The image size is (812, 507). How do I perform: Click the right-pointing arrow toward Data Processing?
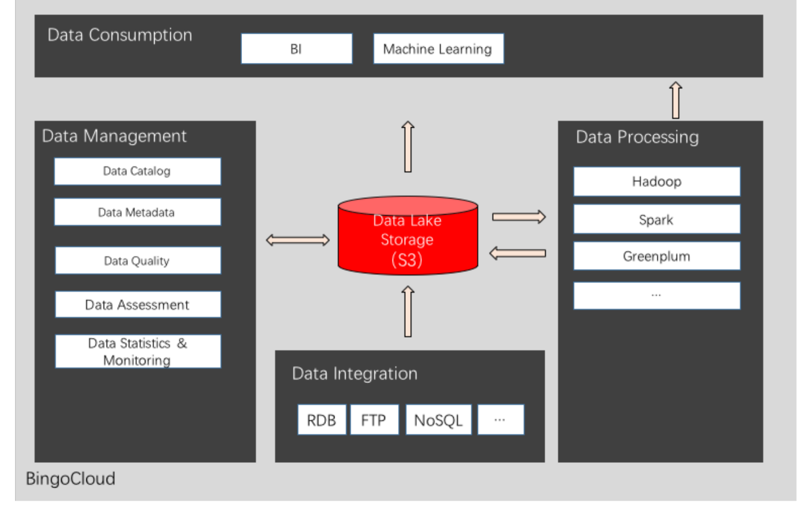tap(519, 217)
